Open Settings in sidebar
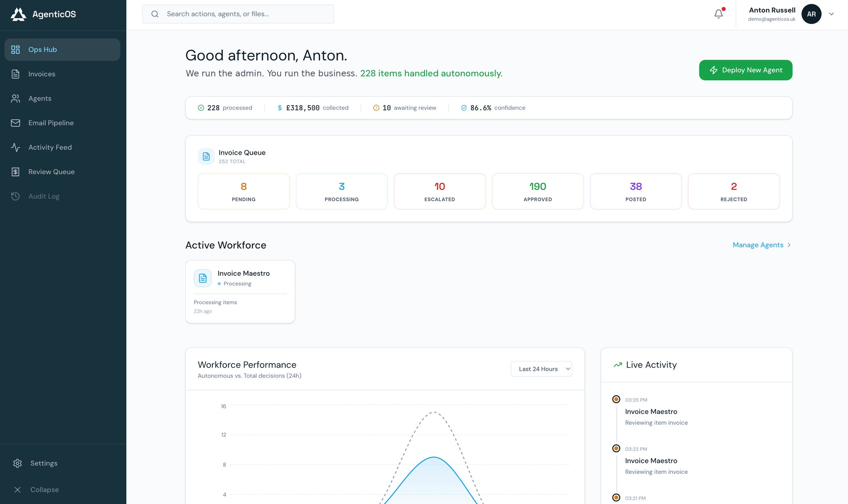This screenshot has height=504, width=848. 62,463
